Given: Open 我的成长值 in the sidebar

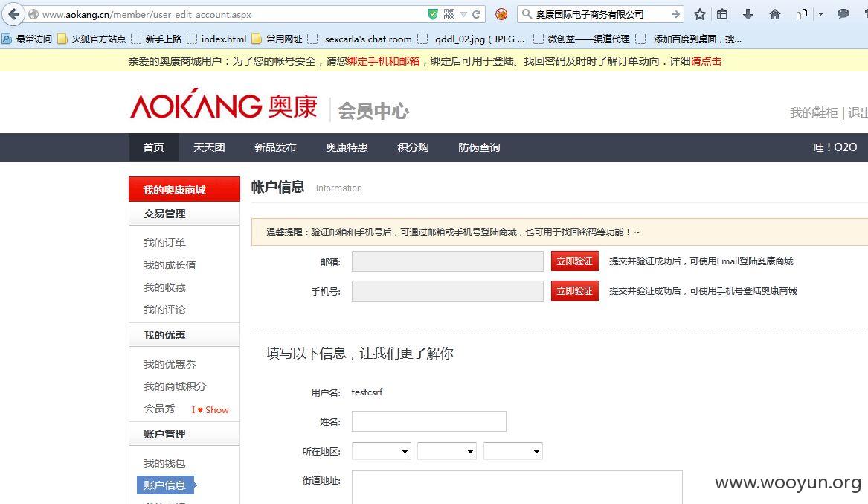Looking at the screenshot, I should coord(170,265).
